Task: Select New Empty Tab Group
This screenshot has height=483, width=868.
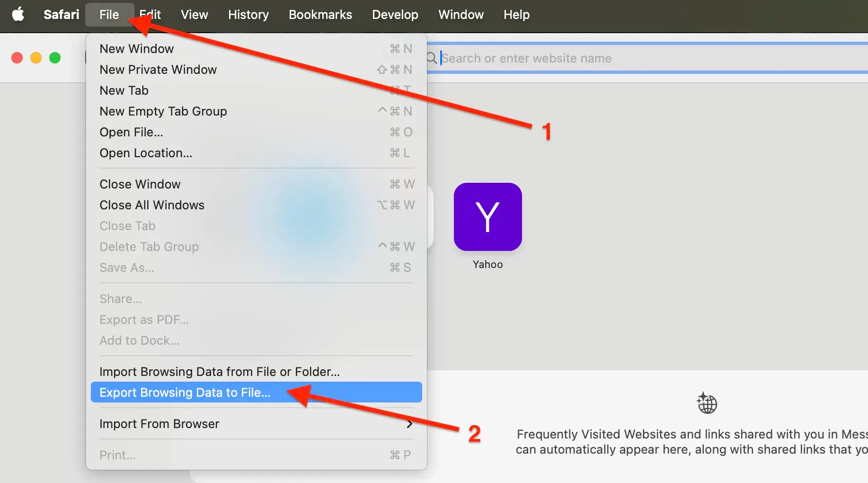Action: (x=256, y=111)
